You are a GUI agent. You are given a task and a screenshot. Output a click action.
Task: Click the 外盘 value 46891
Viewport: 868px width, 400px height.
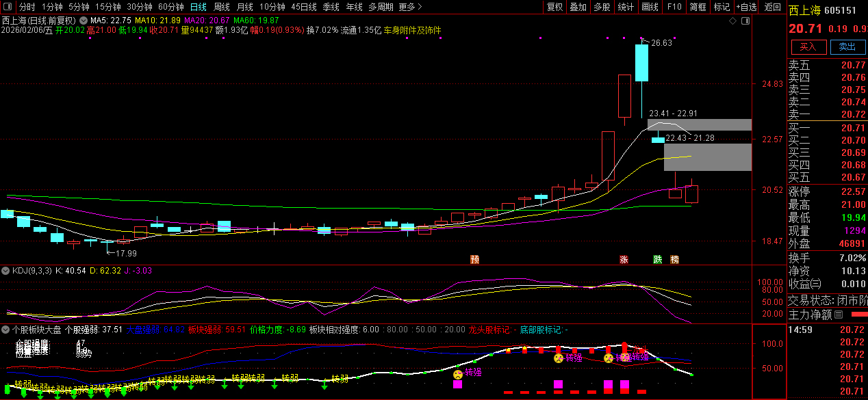tap(851, 243)
